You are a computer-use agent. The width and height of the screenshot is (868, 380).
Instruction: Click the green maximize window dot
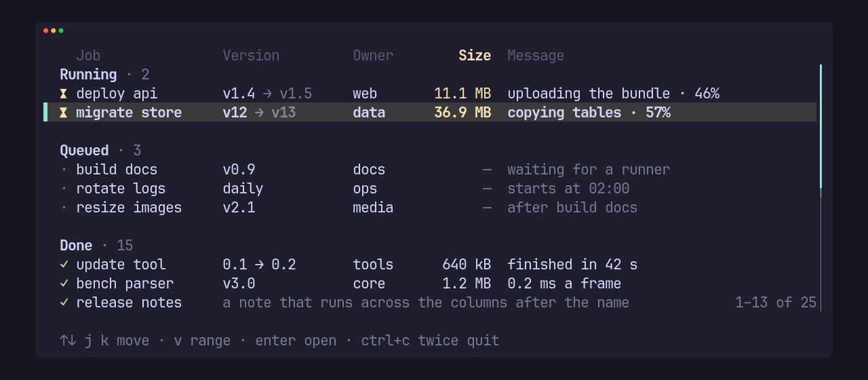pyautogui.click(x=61, y=31)
